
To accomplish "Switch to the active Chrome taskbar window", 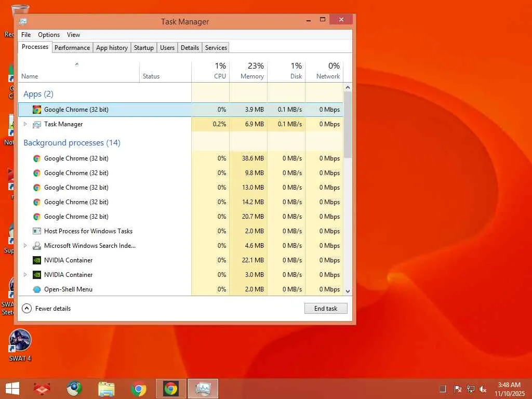I will click(x=170, y=389).
